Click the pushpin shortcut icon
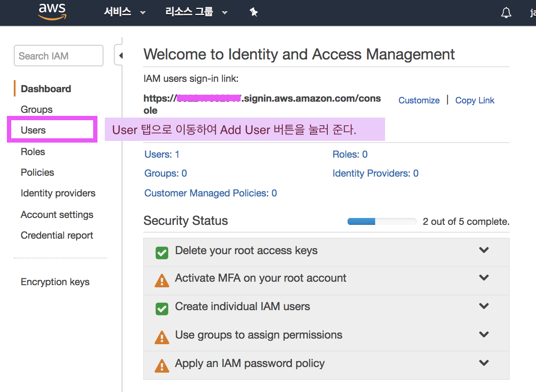Viewport: 536px width, 392px height. click(x=254, y=12)
